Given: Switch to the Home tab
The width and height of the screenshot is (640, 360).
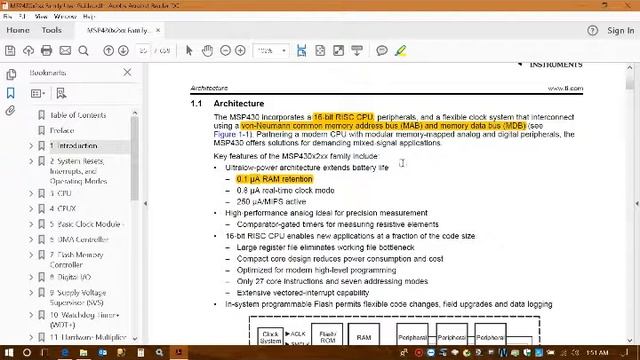Looking at the screenshot, I should click(x=18, y=30).
